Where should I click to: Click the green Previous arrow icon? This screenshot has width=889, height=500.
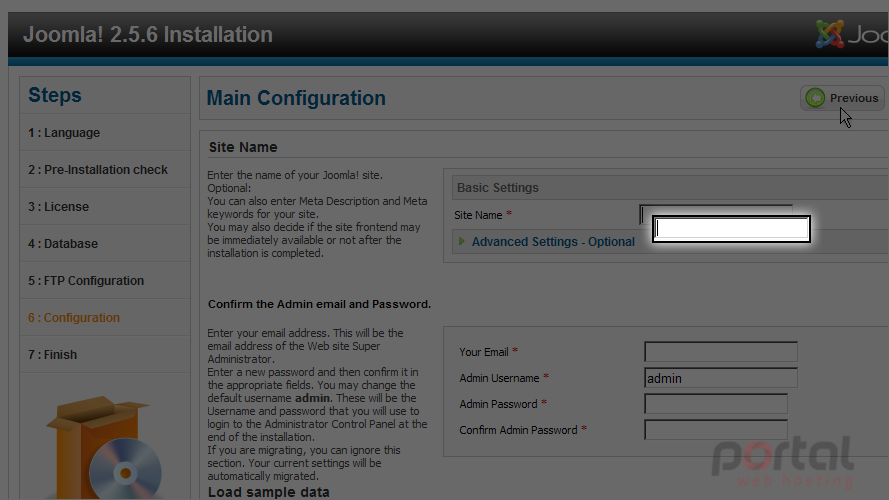pyautogui.click(x=815, y=98)
